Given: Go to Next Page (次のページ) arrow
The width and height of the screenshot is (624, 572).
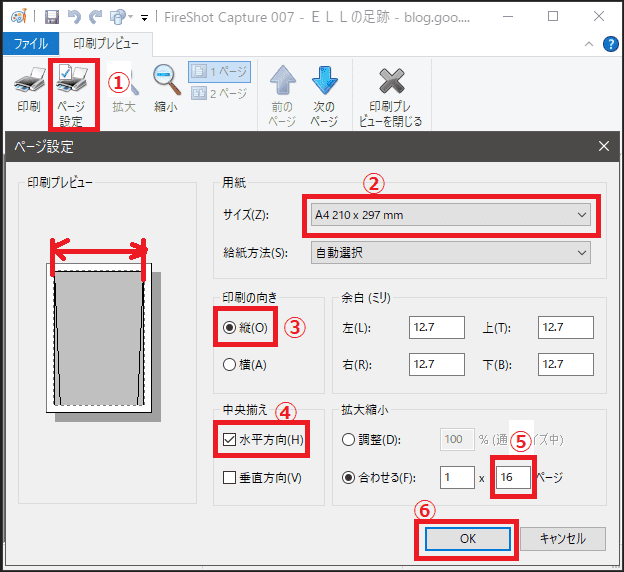Looking at the screenshot, I should [323, 82].
